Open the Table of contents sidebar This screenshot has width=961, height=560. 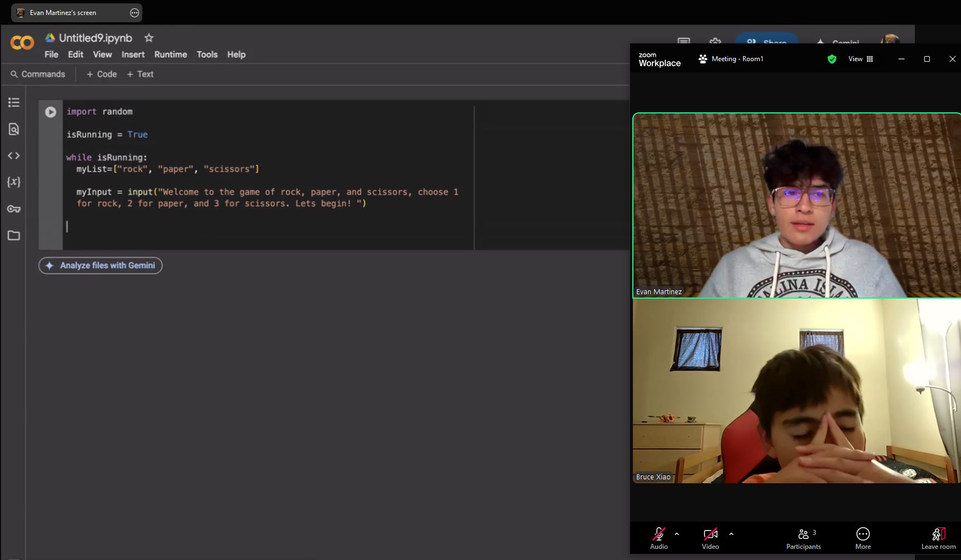click(x=14, y=102)
